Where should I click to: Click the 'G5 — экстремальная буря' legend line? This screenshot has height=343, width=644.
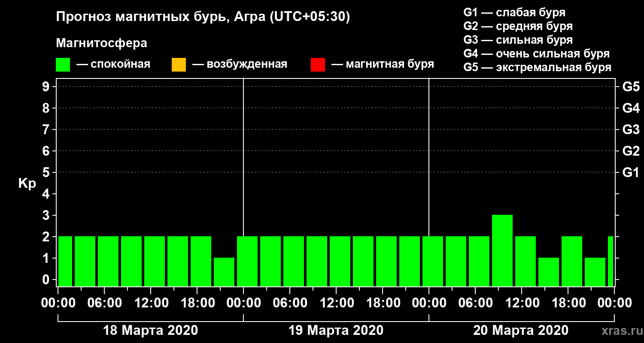click(537, 68)
